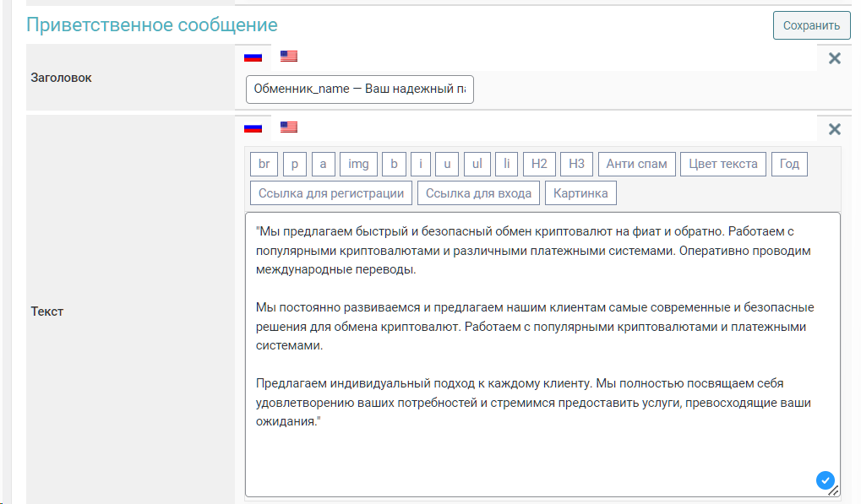Click into the Заголовок title input field
Screen dimensions: 861x504
359,89
